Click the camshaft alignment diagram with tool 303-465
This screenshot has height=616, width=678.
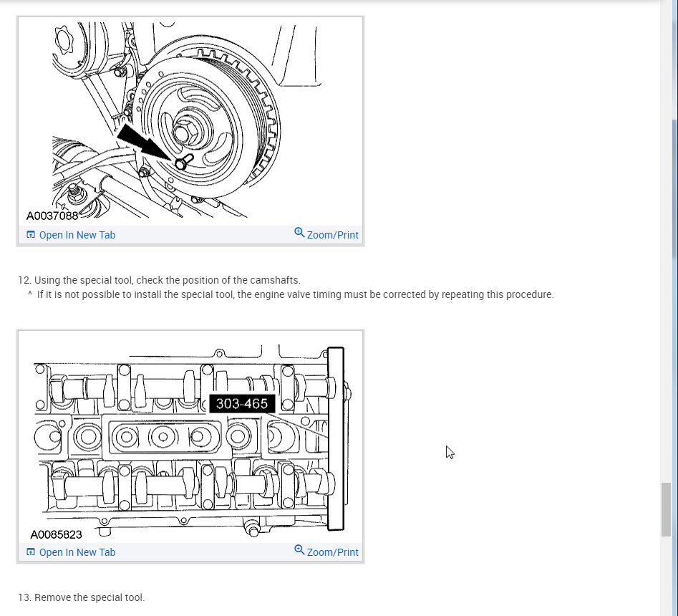(x=190, y=437)
